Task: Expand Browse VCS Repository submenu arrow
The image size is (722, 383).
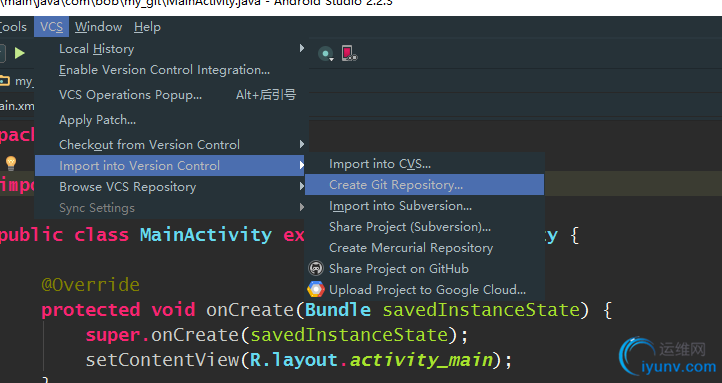Action: click(x=302, y=186)
